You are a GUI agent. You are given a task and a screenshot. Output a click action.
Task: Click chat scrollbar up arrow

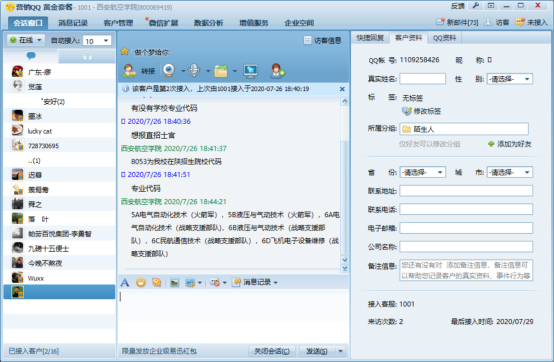pyautogui.click(x=344, y=101)
